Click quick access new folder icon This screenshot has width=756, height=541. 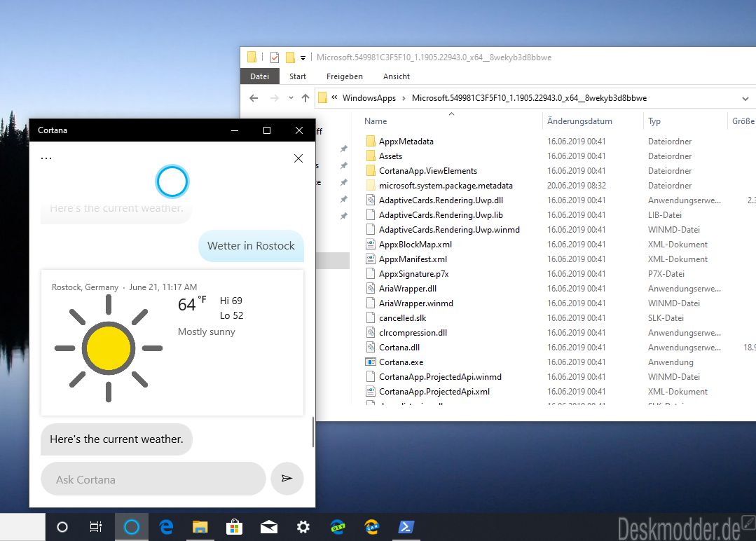tap(290, 57)
